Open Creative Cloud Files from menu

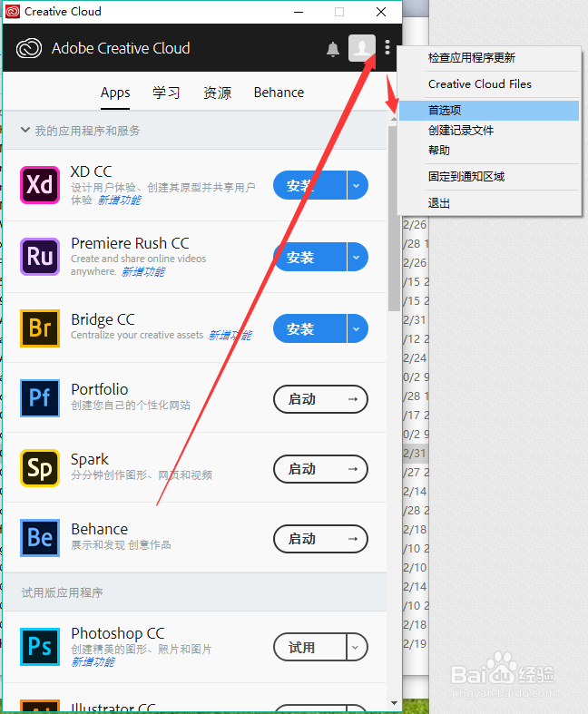pyautogui.click(x=489, y=84)
